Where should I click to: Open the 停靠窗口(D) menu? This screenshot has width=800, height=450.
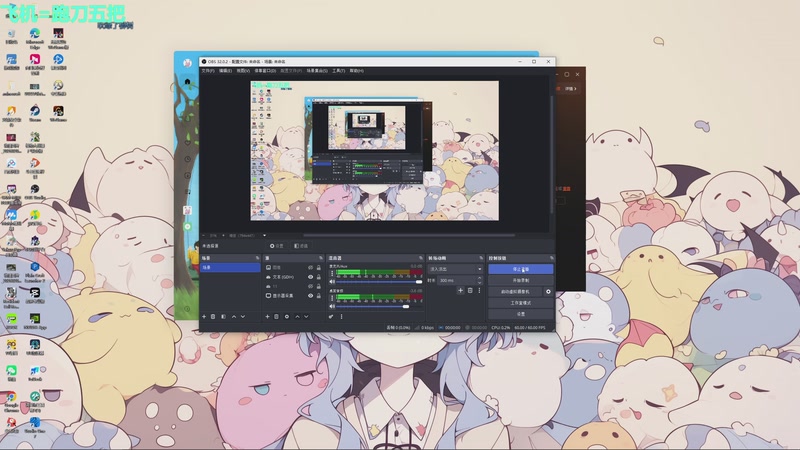pos(265,71)
